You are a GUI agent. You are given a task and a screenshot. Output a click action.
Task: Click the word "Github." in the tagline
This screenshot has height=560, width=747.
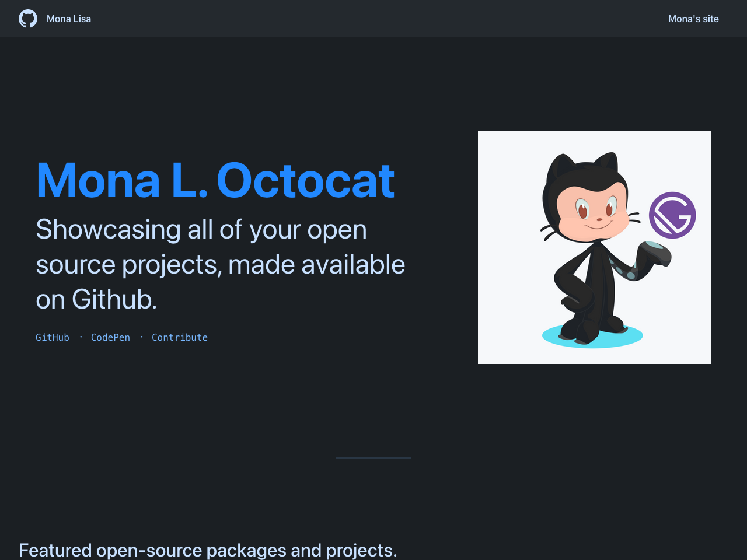coord(114,299)
